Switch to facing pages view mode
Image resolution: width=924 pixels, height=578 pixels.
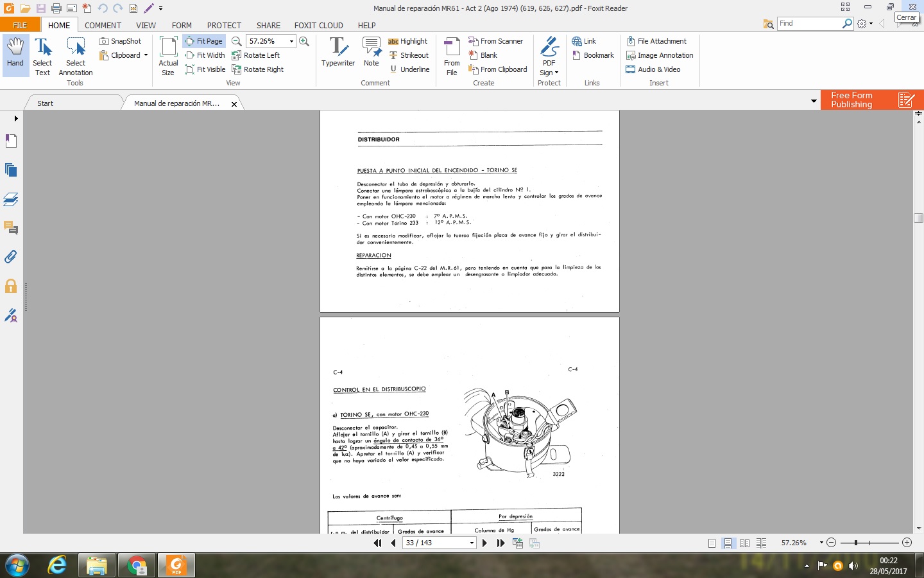tap(744, 543)
